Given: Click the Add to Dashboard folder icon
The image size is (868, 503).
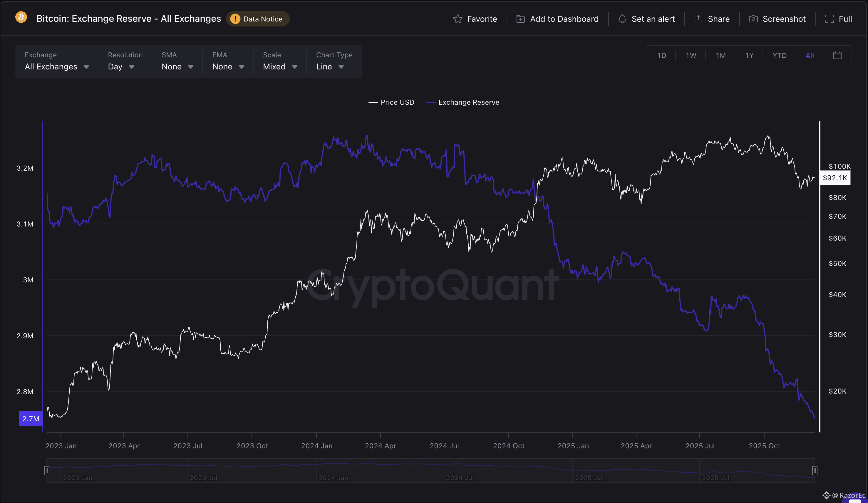Looking at the screenshot, I should tap(520, 19).
